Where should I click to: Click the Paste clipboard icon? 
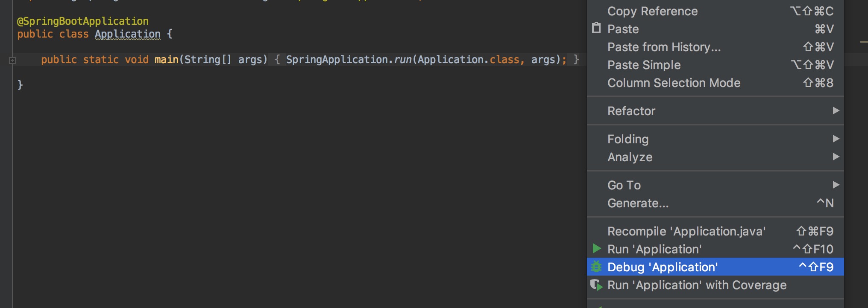[x=596, y=28]
